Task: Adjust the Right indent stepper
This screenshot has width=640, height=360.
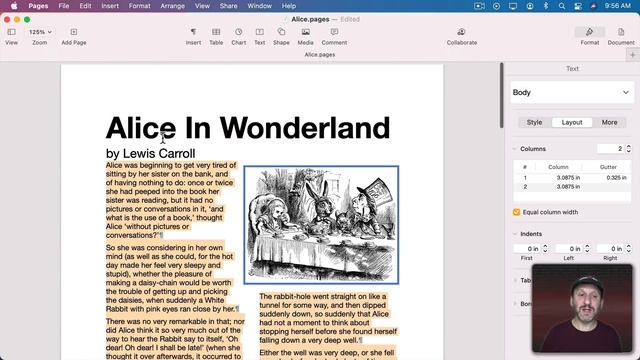Action: [x=629, y=249]
